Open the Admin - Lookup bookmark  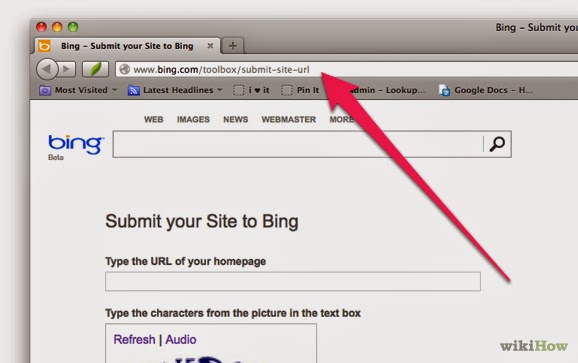coord(387,90)
